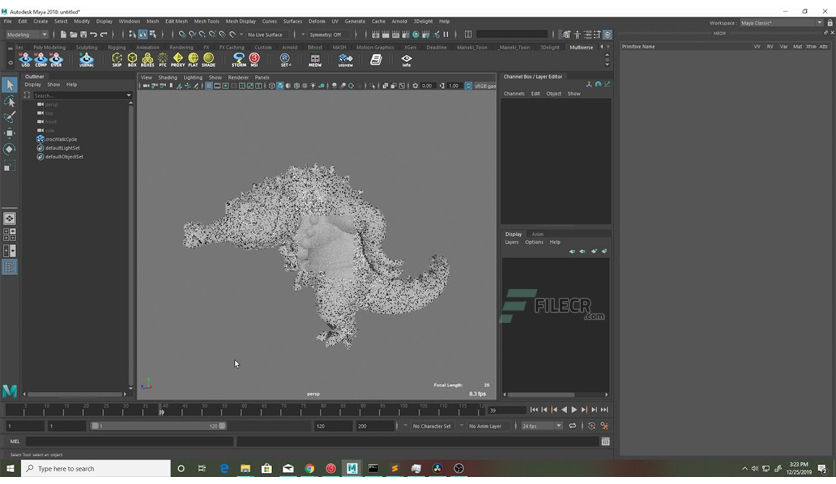Click the PTC point cloud icon
The height and width of the screenshot is (484, 836).
(163, 60)
